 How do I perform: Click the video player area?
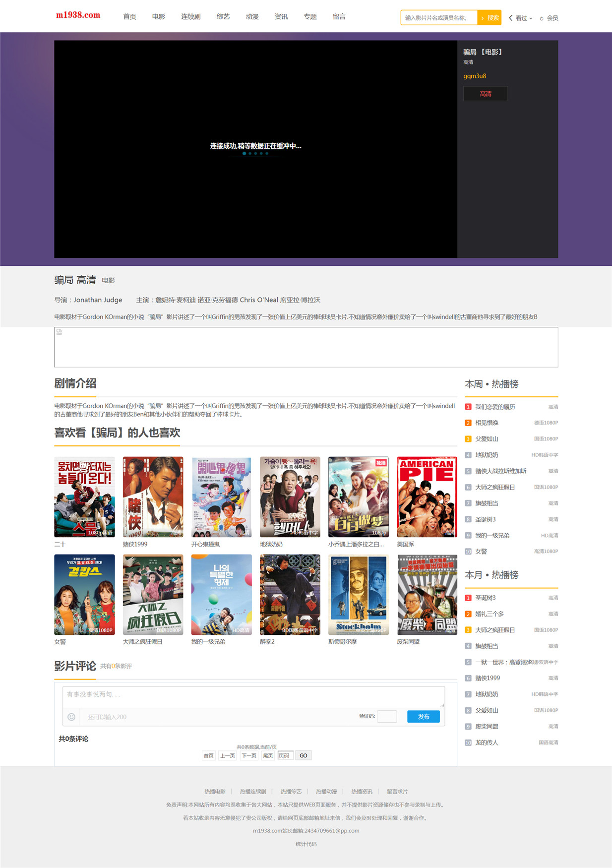tap(255, 149)
